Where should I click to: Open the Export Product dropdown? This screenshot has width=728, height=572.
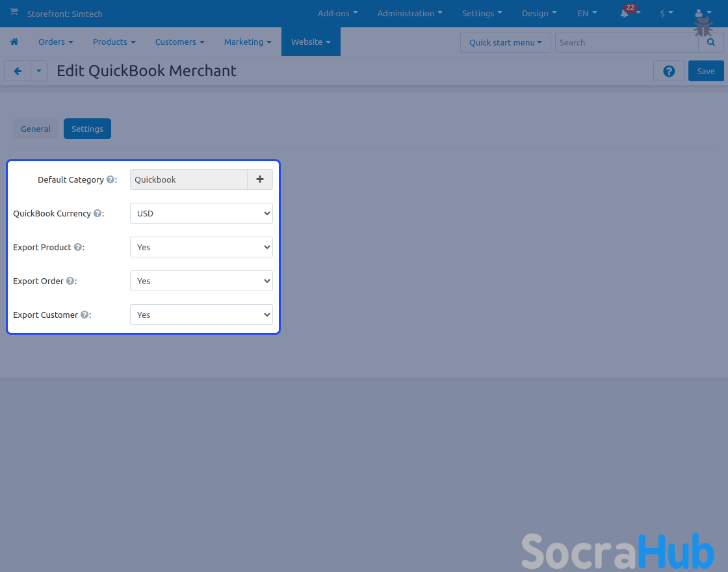(201, 247)
